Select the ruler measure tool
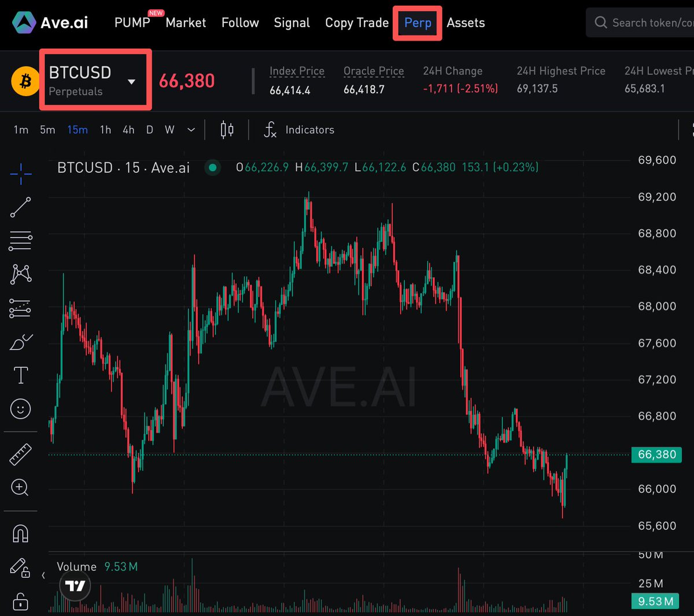The width and height of the screenshot is (694, 616). pyautogui.click(x=21, y=454)
